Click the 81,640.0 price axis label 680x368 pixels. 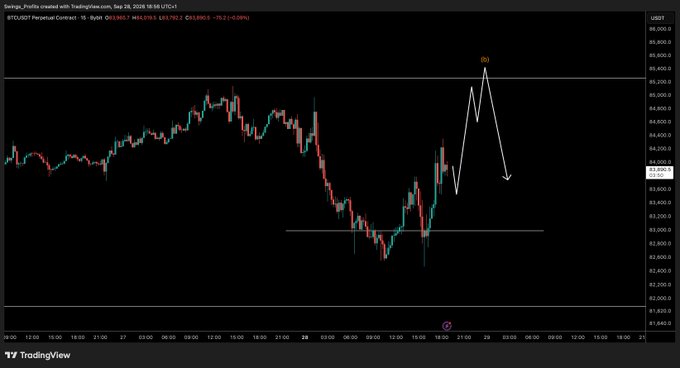(x=660, y=323)
